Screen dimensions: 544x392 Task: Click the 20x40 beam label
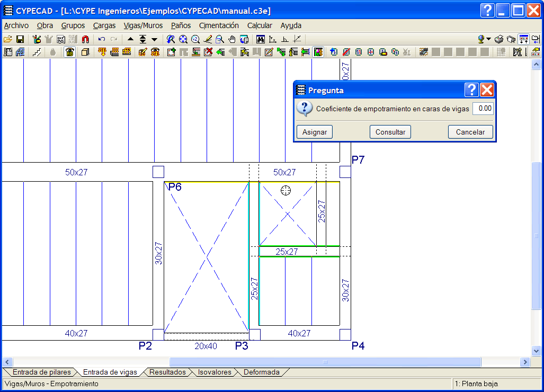(x=206, y=346)
